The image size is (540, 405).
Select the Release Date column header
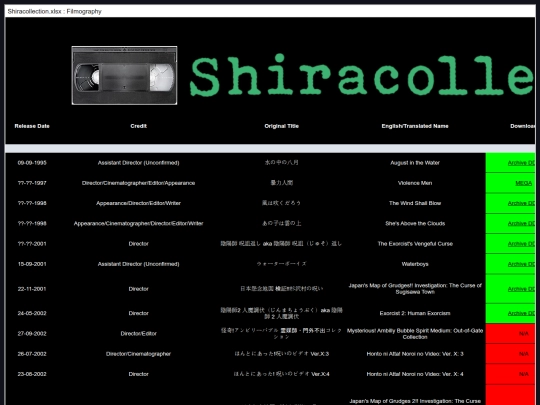[x=32, y=126]
